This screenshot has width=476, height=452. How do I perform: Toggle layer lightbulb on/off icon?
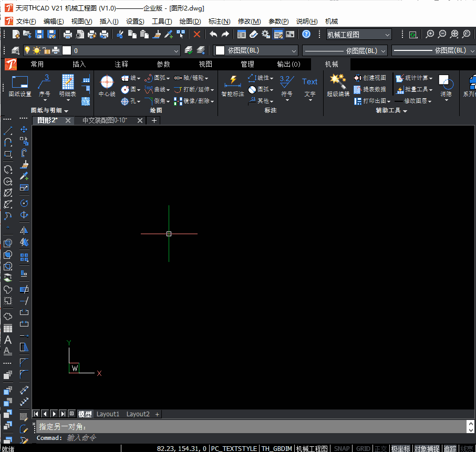pyautogui.click(x=27, y=50)
